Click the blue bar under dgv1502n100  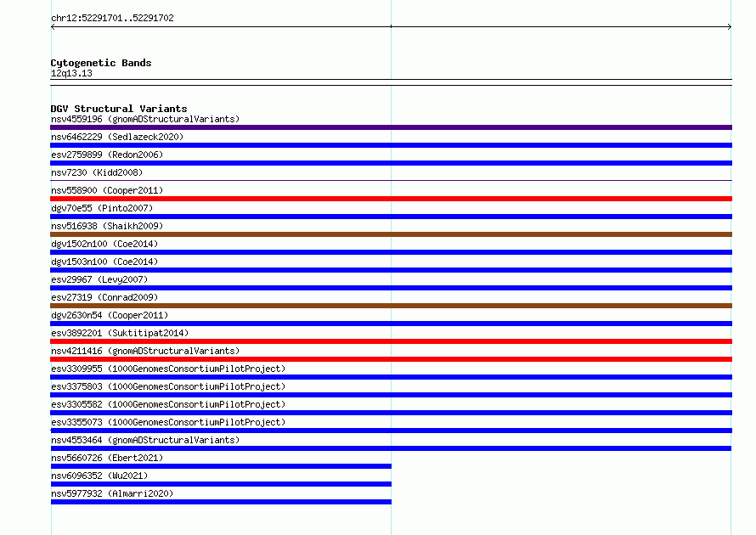tap(391, 252)
